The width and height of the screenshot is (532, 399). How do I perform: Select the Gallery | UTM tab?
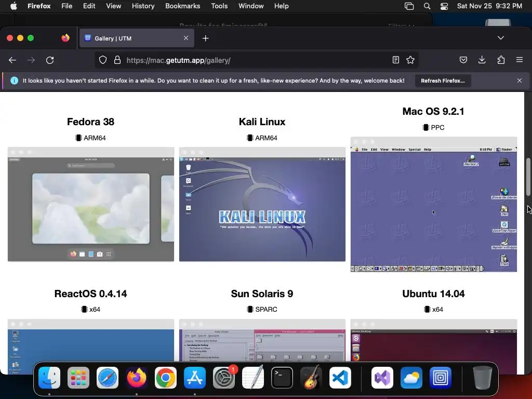pos(137,38)
